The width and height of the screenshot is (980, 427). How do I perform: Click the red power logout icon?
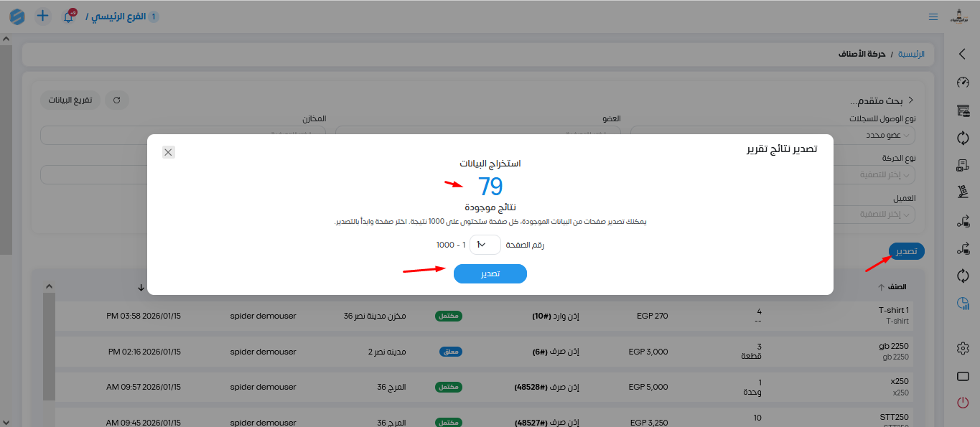[x=963, y=403]
